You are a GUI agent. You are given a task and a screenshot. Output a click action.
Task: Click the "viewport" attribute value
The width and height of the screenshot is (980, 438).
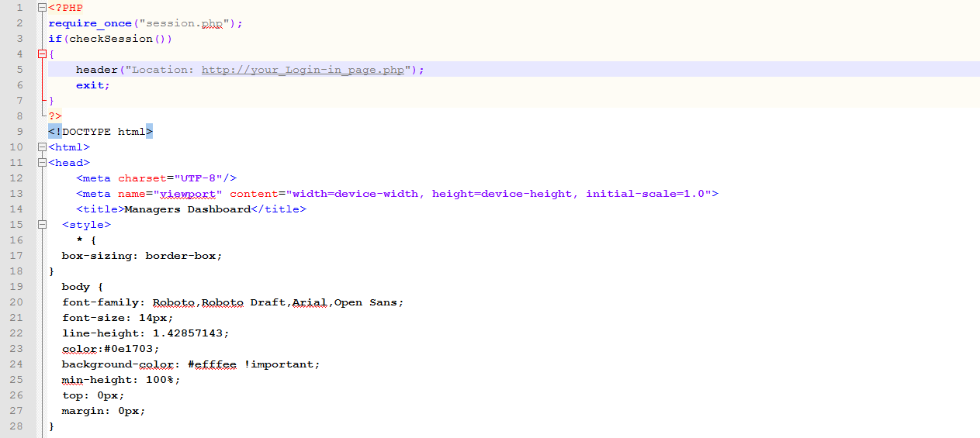tap(188, 194)
